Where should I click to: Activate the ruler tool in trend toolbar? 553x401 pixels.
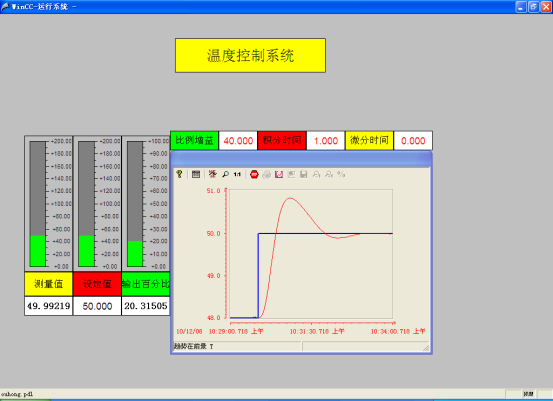[212, 174]
